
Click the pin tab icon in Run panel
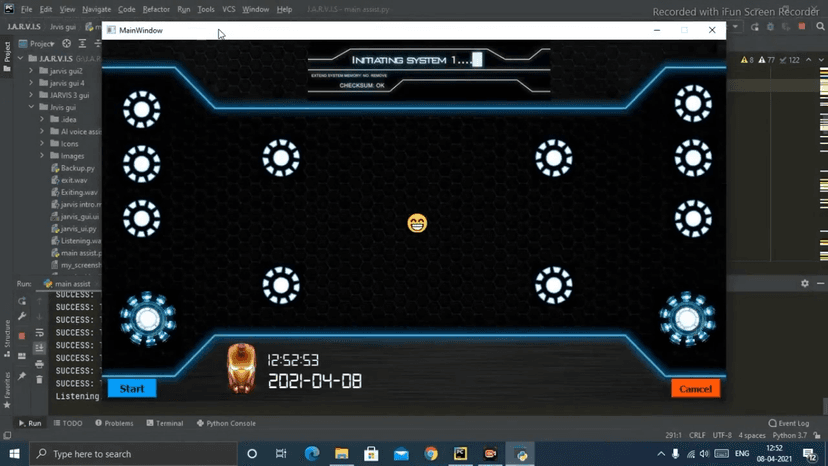pyautogui.click(x=22, y=376)
